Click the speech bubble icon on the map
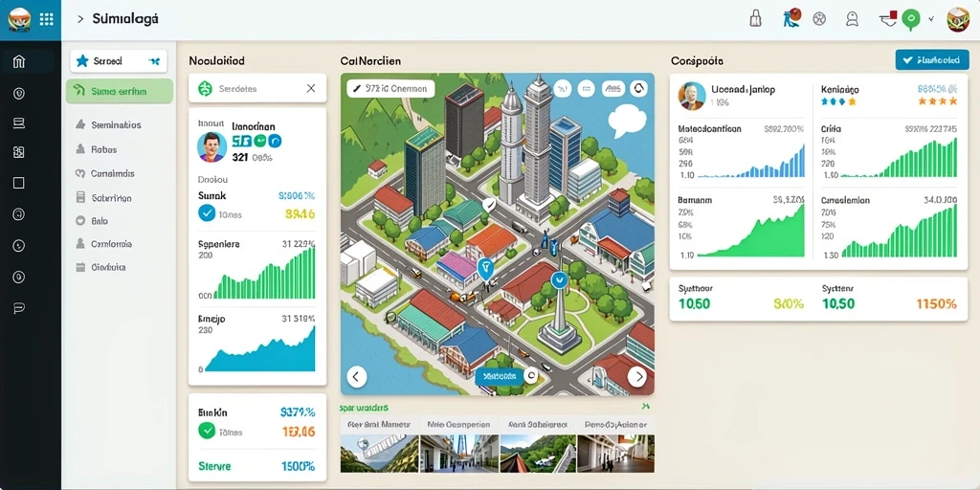 (626, 121)
